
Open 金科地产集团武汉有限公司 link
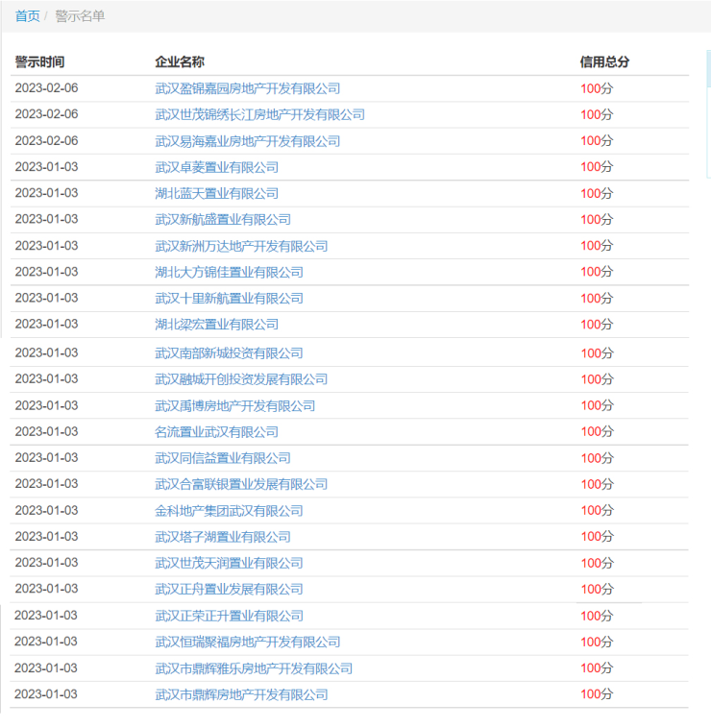tap(229, 510)
